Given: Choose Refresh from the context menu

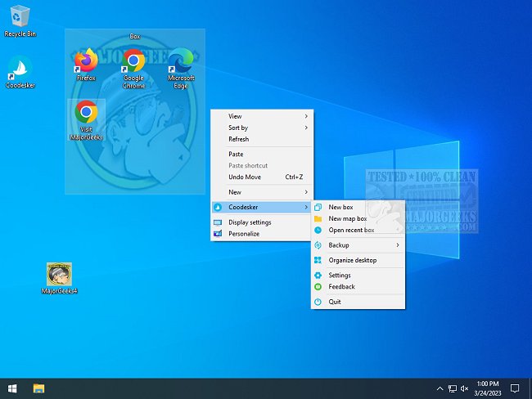Looking at the screenshot, I should click(262, 139).
